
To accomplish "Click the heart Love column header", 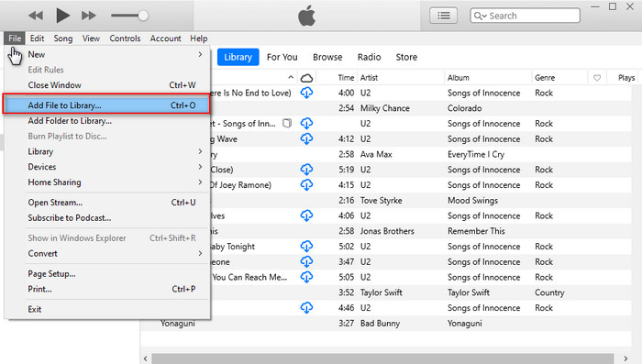I will click(597, 77).
